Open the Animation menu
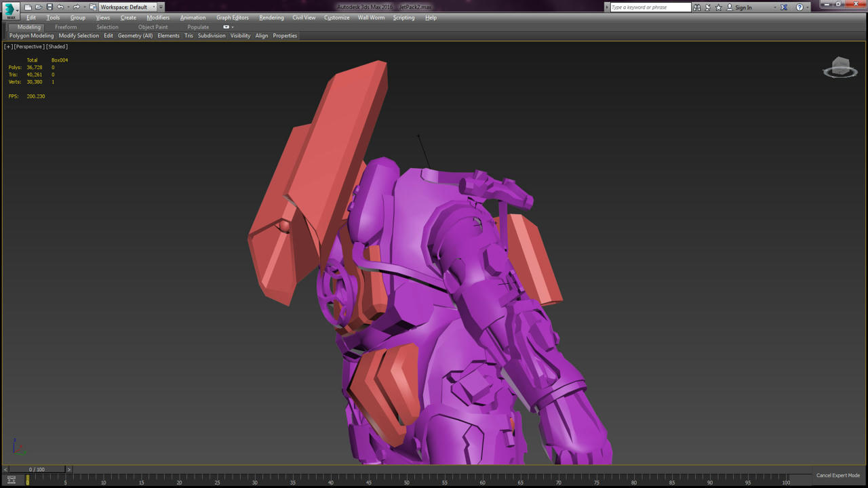This screenshot has width=868, height=488. coord(193,18)
